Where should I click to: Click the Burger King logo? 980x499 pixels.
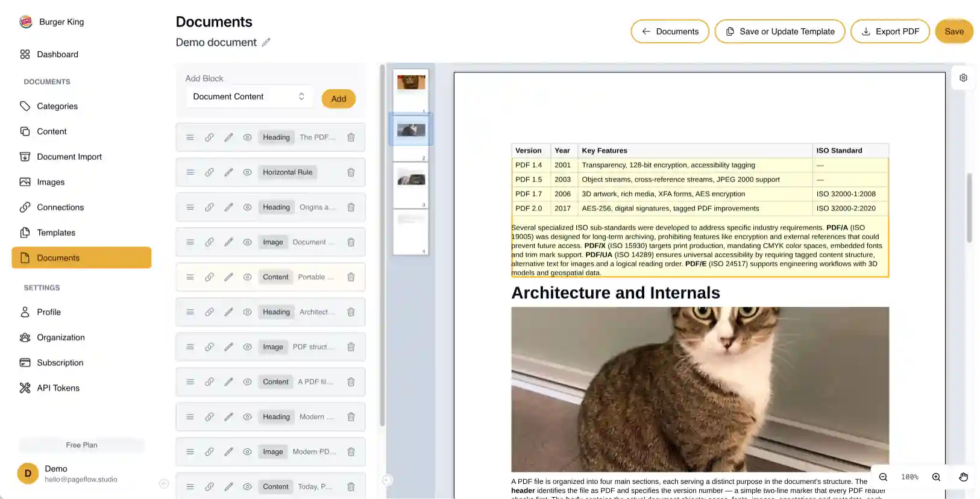(x=26, y=22)
